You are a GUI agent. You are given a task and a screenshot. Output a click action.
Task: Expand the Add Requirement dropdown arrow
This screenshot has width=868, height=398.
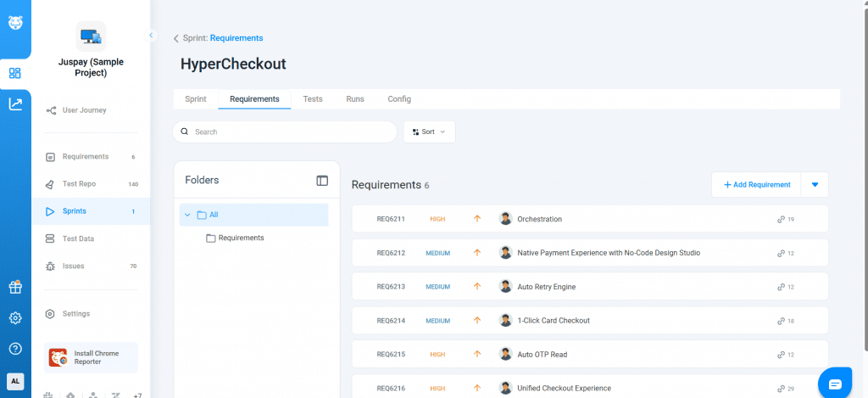(815, 184)
